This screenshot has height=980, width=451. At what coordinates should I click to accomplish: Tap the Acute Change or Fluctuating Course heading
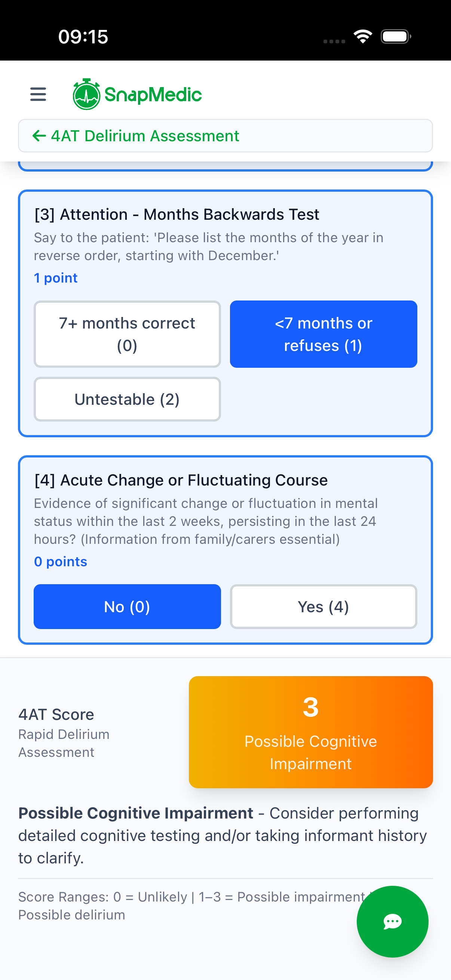[181, 480]
